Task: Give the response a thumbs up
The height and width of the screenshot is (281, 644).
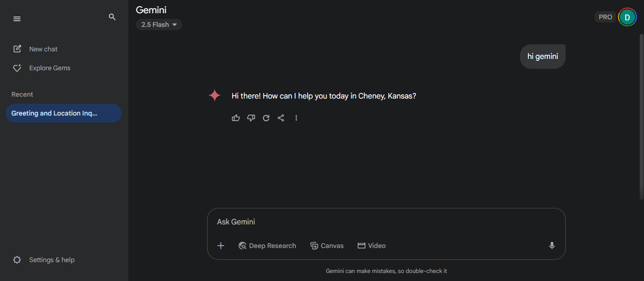Action: coord(236,118)
